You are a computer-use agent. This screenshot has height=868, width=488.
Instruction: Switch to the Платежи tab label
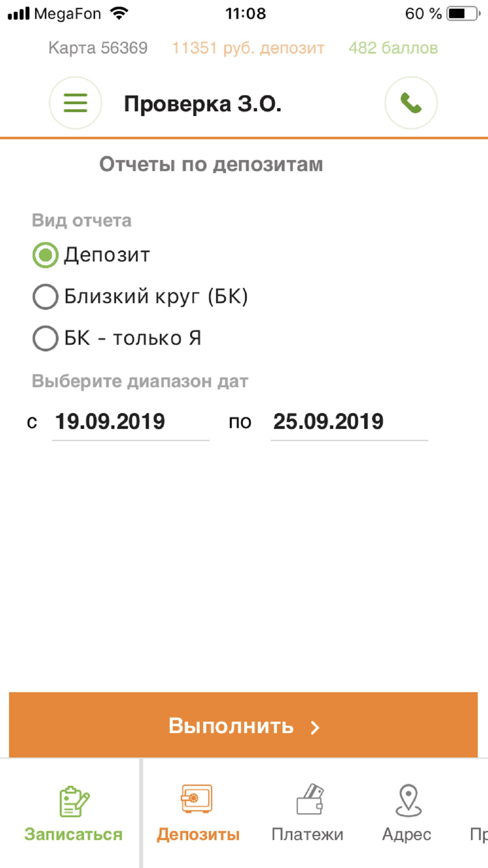pyautogui.click(x=307, y=834)
